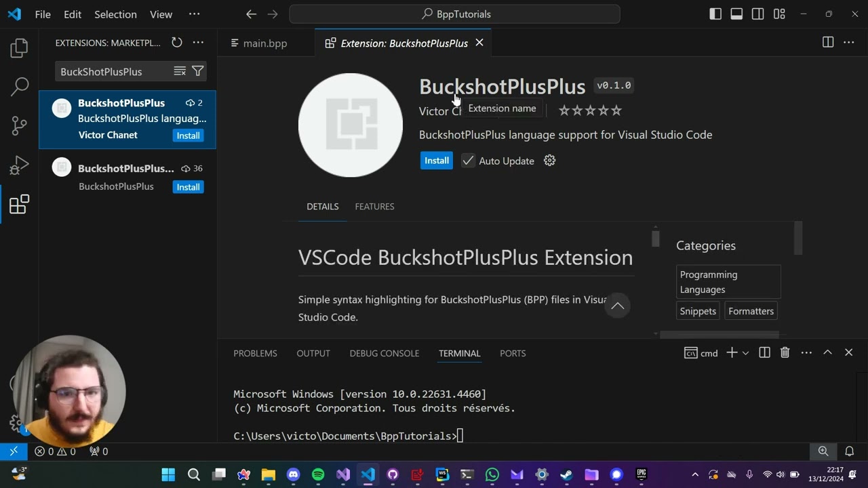
Task: Toggle bottom panel visibility
Action: [736, 14]
